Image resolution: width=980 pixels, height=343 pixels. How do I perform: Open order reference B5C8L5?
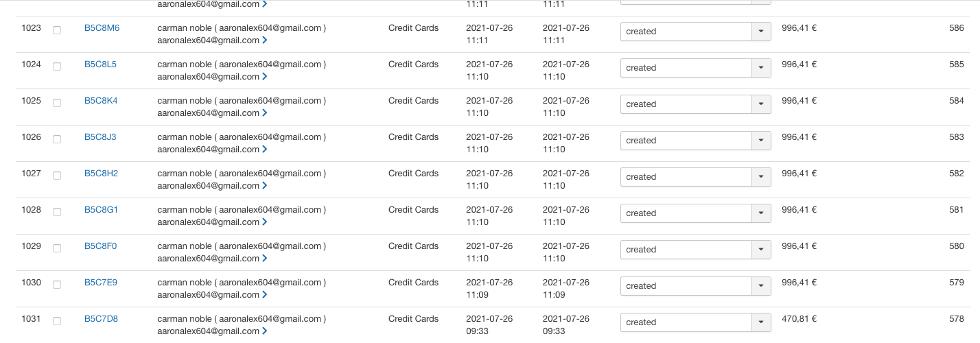click(x=100, y=64)
